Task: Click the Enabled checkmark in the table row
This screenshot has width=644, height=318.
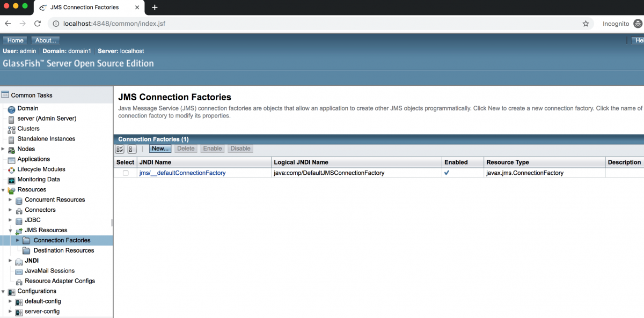Action: (447, 173)
